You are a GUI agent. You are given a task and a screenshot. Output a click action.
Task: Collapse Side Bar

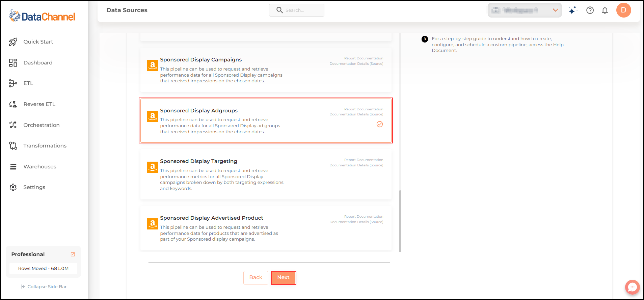click(x=44, y=287)
